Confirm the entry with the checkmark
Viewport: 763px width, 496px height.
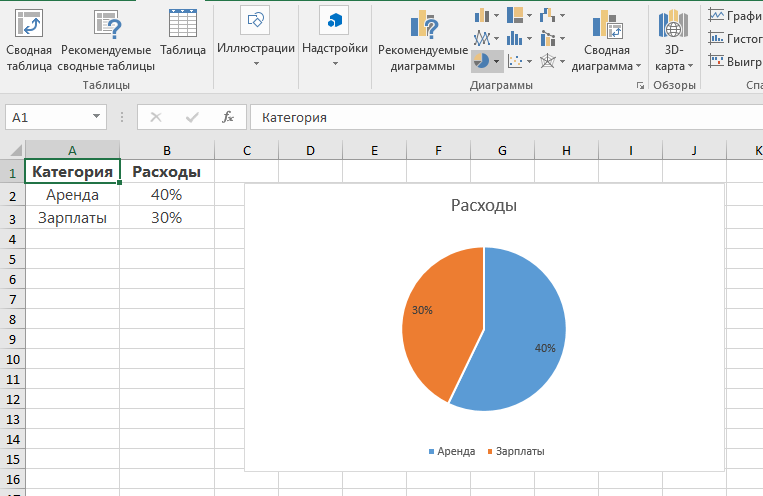(x=192, y=117)
